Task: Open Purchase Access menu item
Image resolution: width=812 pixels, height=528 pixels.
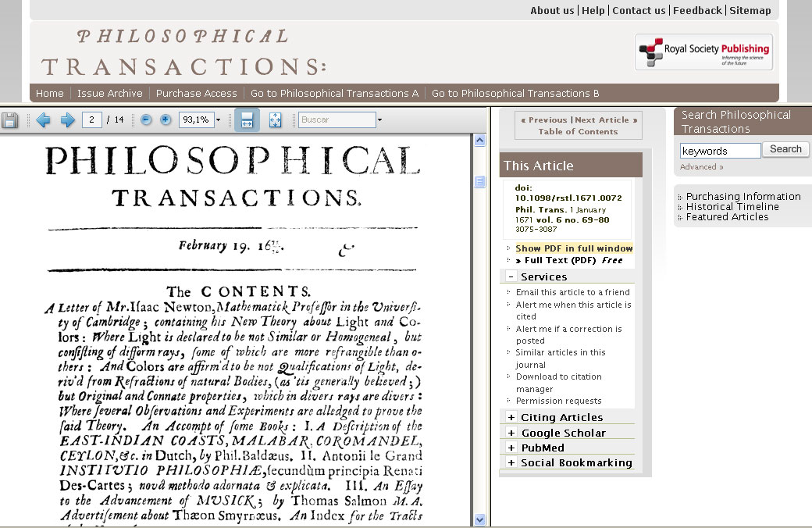Action: [196, 93]
